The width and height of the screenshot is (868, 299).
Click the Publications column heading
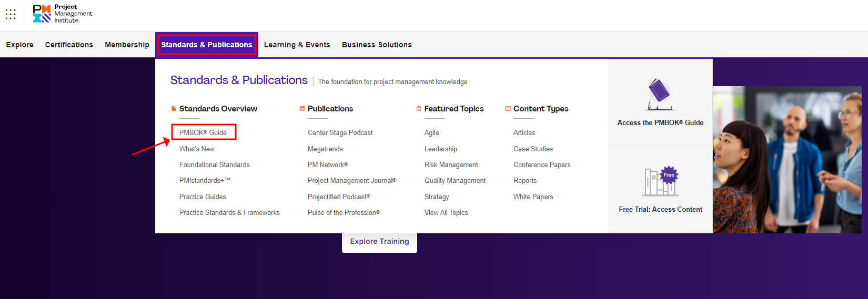point(330,109)
